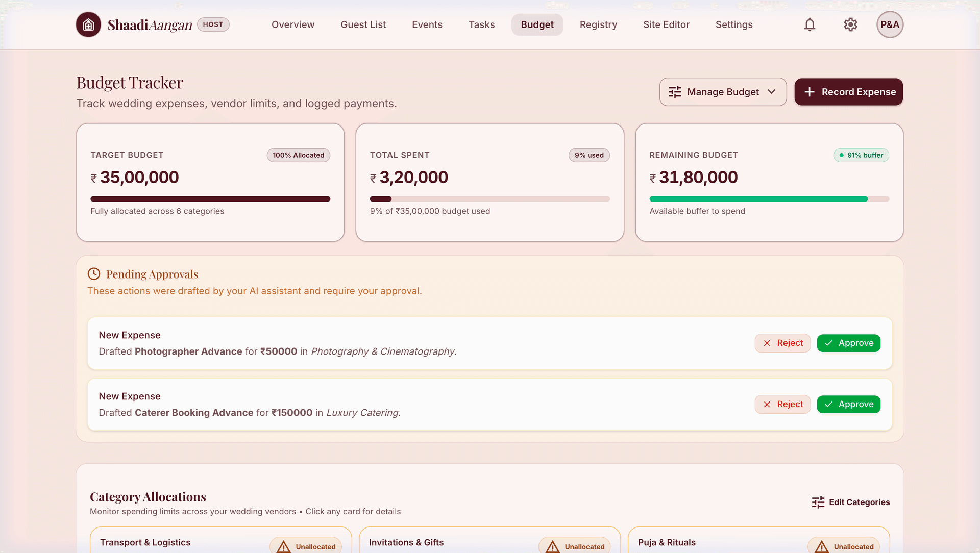Click the ₹35,00,000 target budget amount
This screenshot has width=980, height=553.
point(135,178)
